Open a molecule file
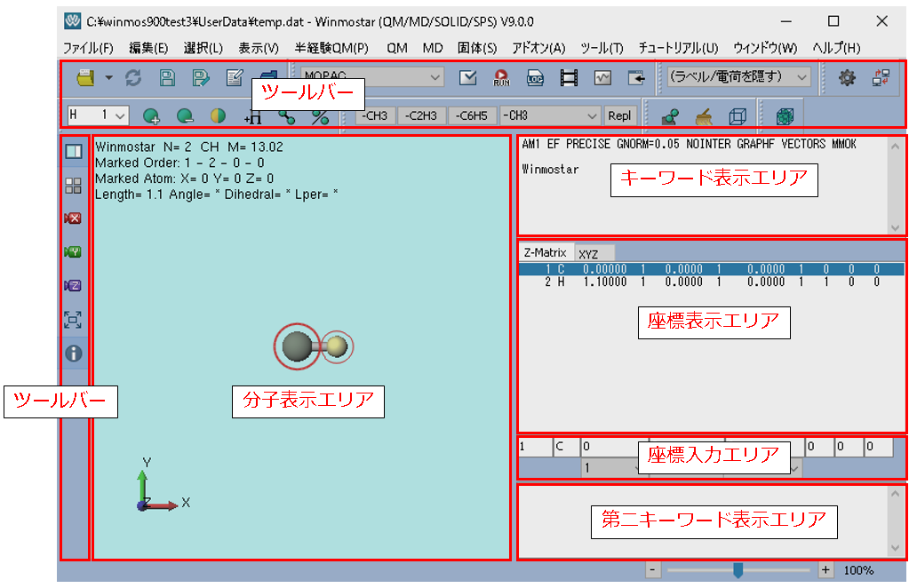The height and width of the screenshot is (588, 917). tap(84, 78)
